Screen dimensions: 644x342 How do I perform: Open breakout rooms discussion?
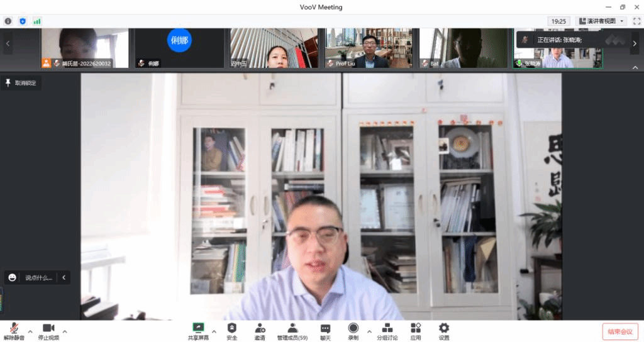[x=387, y=331]
